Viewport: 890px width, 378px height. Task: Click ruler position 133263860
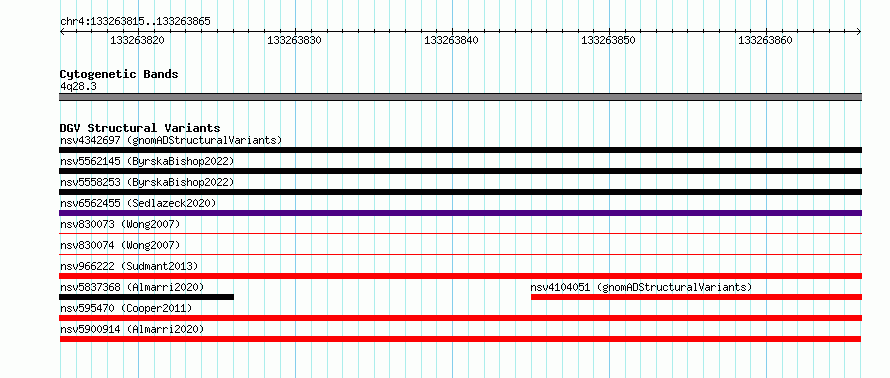pyautogui.click(x=765, y=40)
